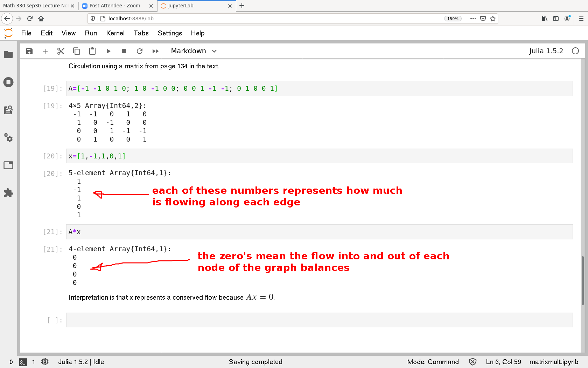Switch to Post Attendee Zoom tab
The width and height of the screenshot is (588, 368).
coord(115,6)
